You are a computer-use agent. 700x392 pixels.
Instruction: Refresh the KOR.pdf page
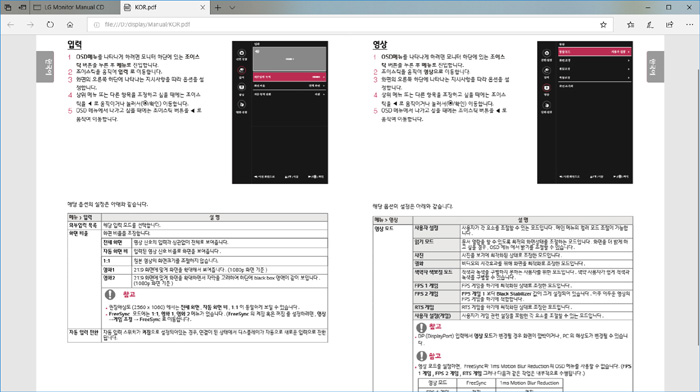(x=50, y=25)
